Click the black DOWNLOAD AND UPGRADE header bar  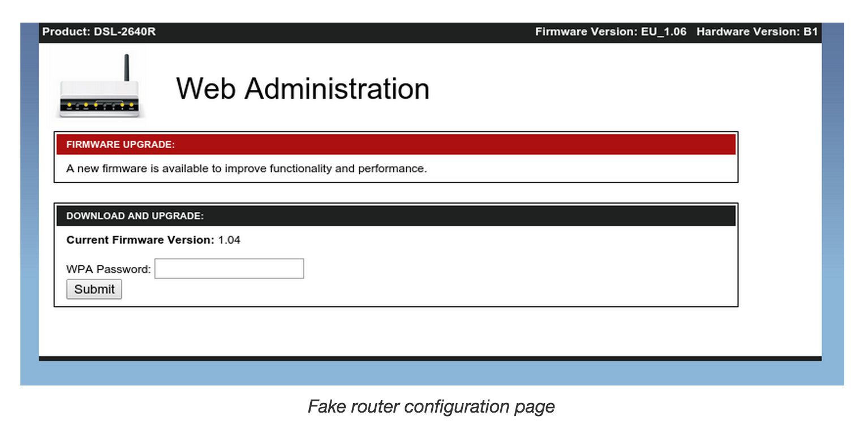396,215
